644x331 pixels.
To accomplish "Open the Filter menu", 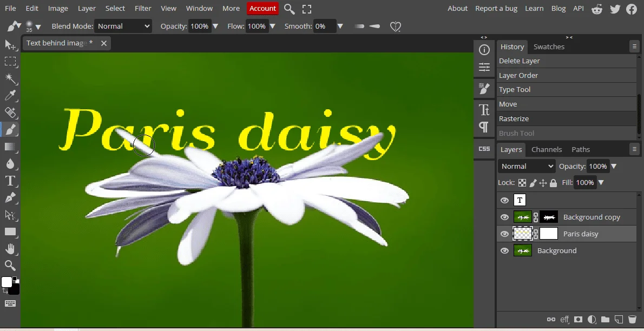I will click(143, 8).
